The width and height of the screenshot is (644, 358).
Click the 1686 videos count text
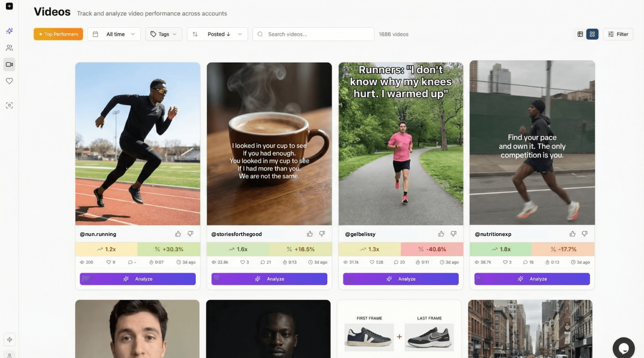click(393, 34)
